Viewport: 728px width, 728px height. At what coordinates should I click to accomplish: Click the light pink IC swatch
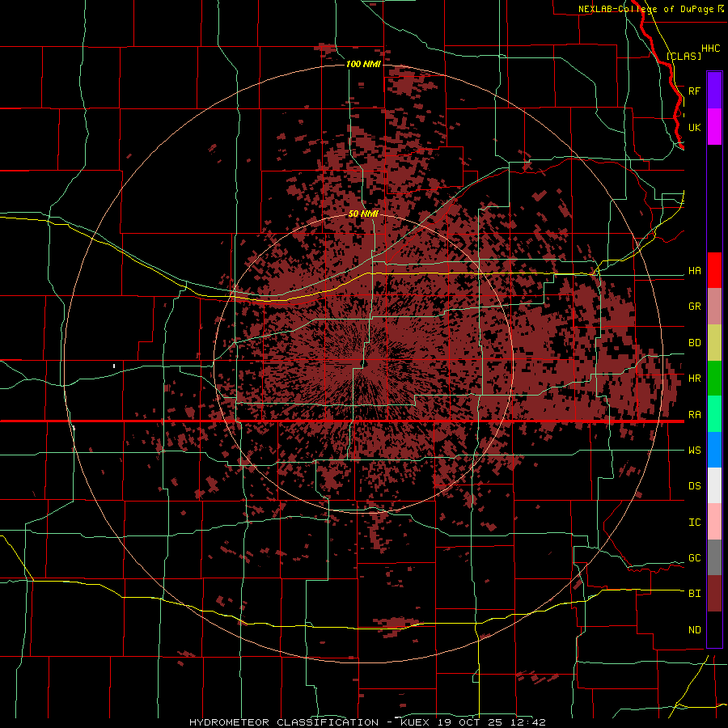(714, 522)
